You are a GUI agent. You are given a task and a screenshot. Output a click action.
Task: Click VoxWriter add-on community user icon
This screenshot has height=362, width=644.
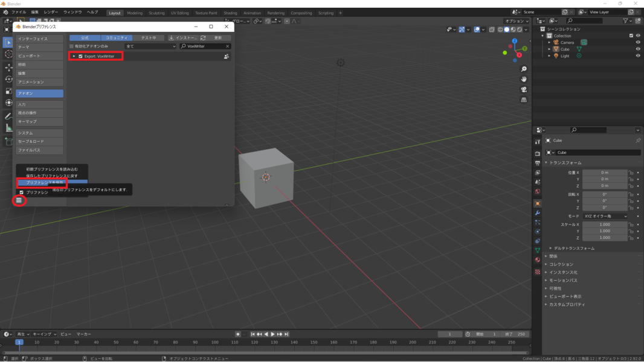227,56
